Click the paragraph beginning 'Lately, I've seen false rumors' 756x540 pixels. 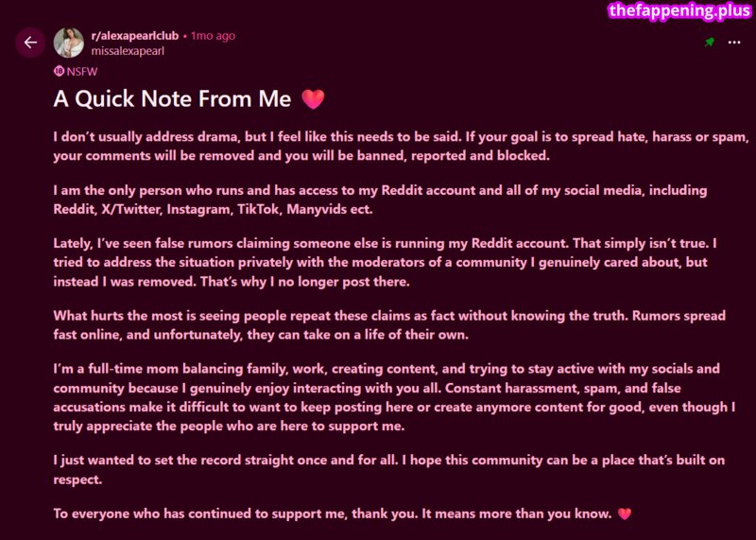386,262
